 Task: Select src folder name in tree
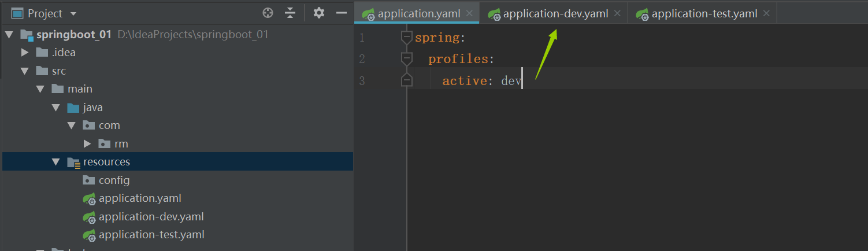click(x=59, y=71)
